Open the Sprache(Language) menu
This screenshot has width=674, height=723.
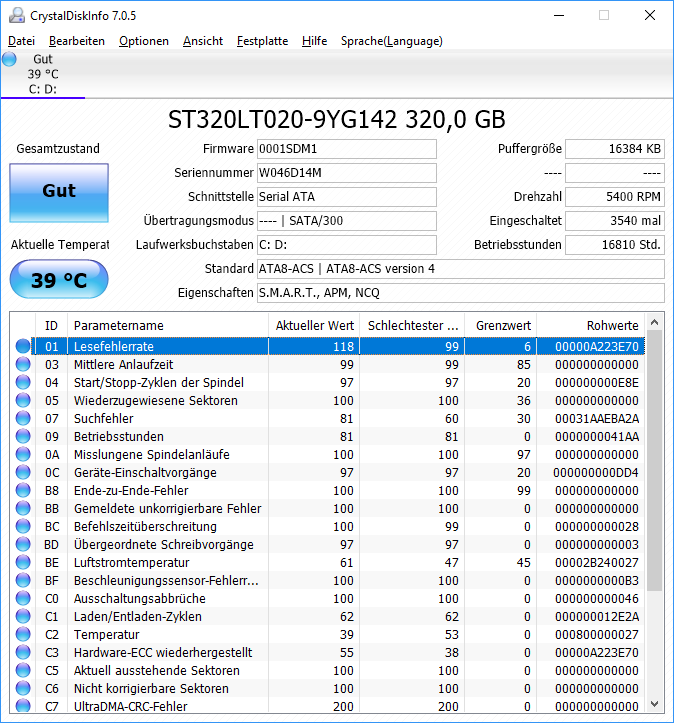pos(391,41)
